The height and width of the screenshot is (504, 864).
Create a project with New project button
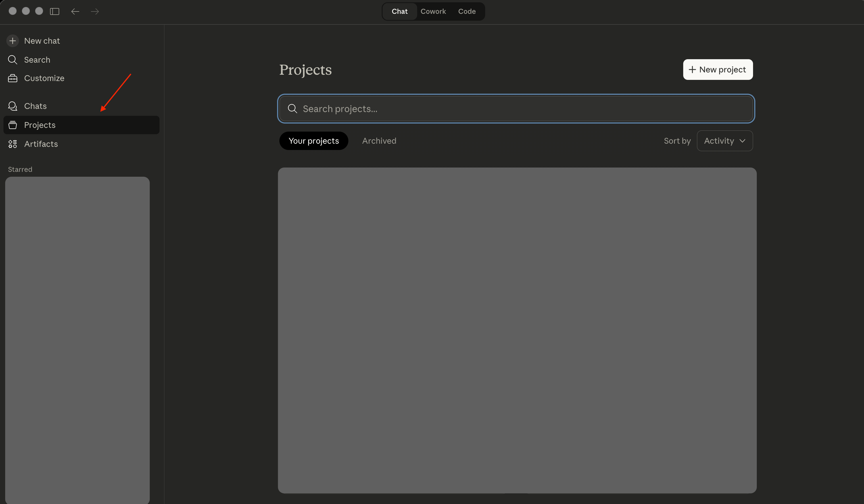click(718, 70)
